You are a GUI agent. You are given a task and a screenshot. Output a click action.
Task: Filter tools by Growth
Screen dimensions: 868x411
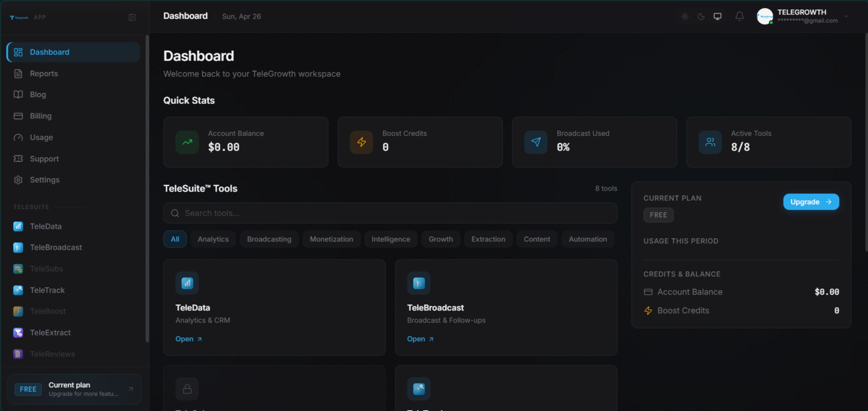tap(441, 239)
